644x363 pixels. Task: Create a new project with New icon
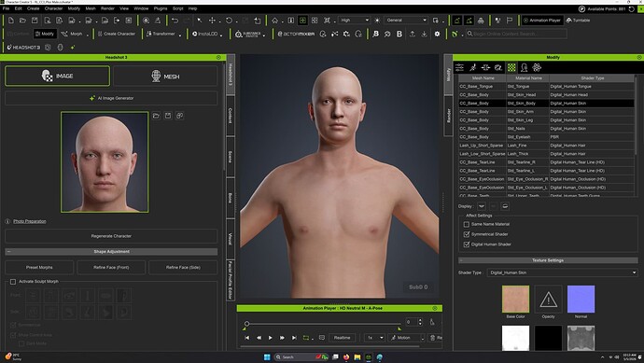coord(11,21)
